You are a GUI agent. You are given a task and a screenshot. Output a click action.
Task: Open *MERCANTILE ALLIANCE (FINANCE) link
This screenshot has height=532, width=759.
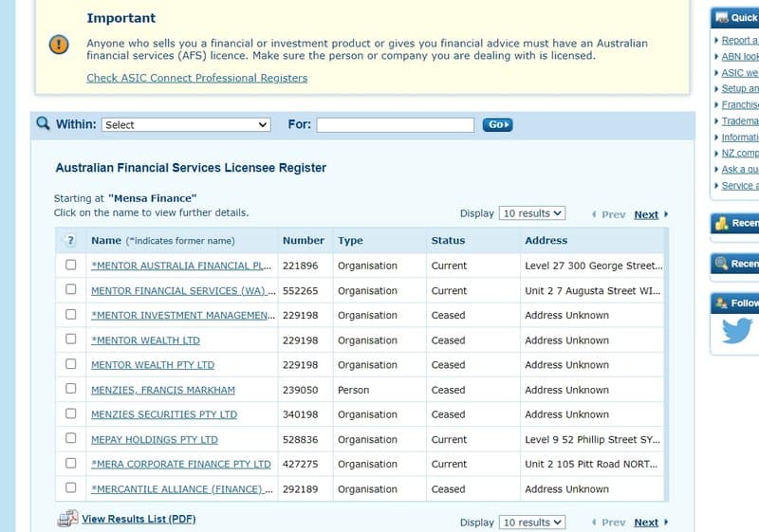182,489
